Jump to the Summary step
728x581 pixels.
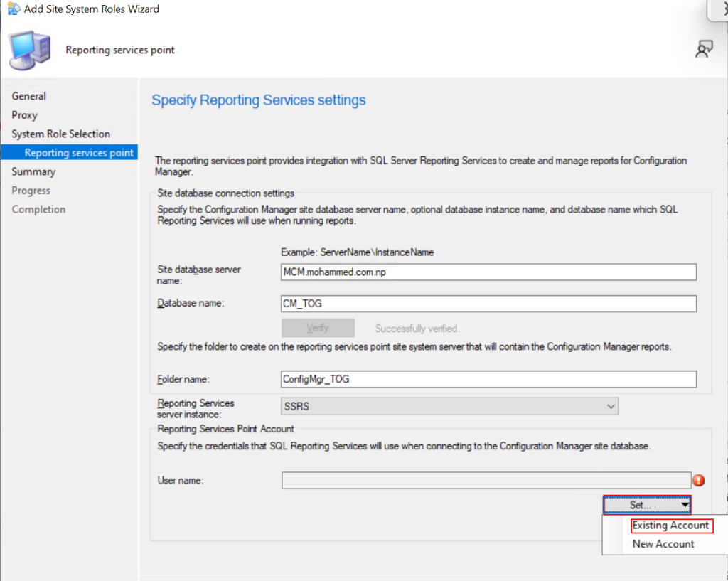pos(33,171)
